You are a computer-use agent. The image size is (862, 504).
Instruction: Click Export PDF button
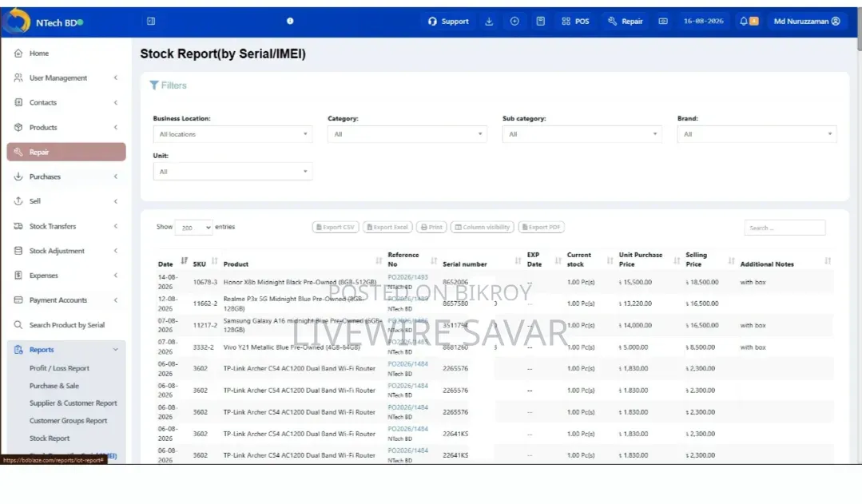pos(542,227)
